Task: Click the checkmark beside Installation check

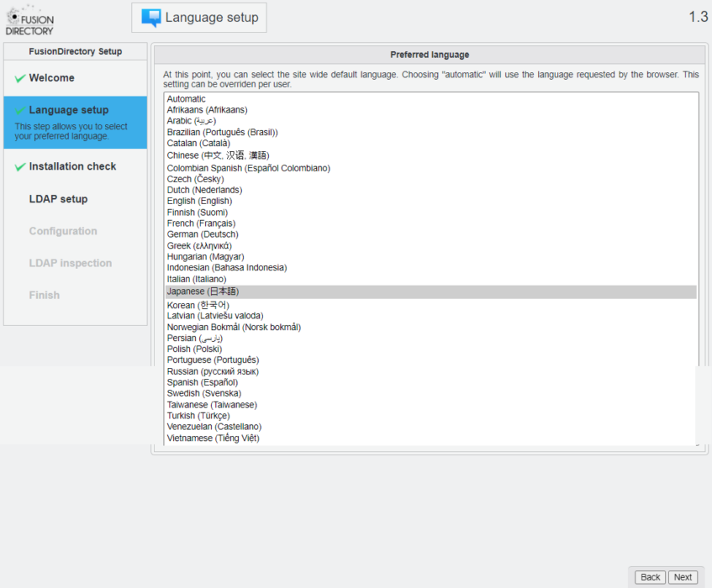Action: [20, 167]
